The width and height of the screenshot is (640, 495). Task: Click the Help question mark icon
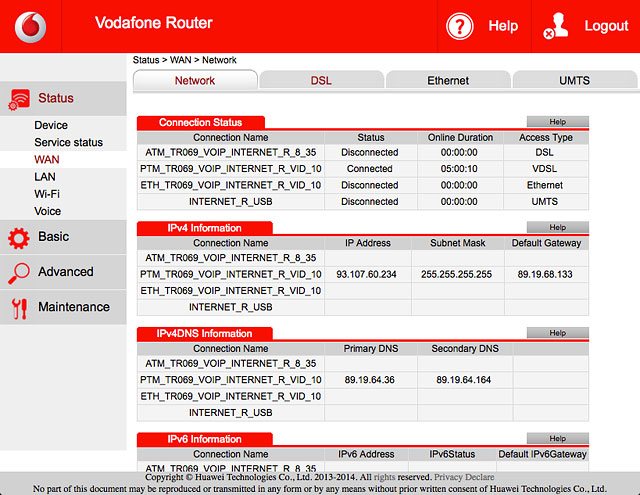[x=460, y=27]
